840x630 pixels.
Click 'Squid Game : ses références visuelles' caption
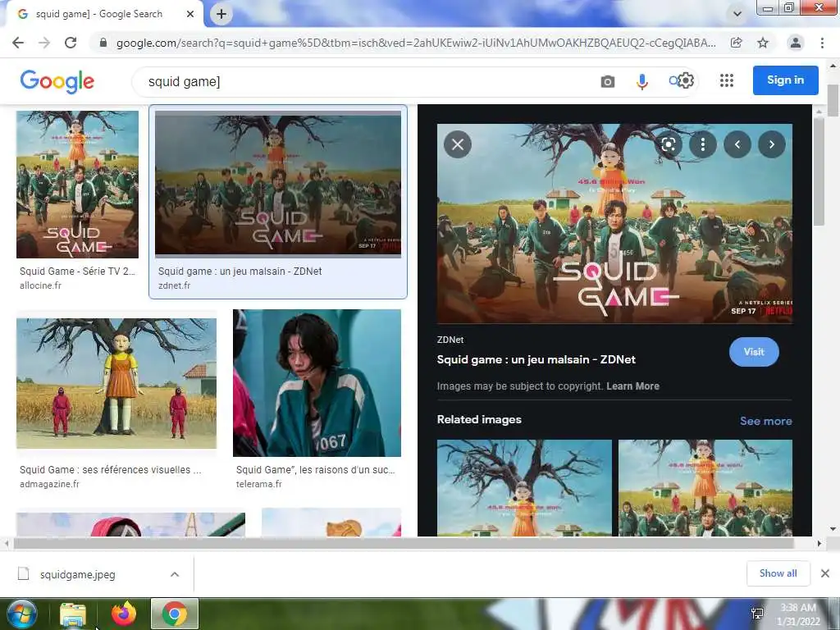[x=111, y=470]
